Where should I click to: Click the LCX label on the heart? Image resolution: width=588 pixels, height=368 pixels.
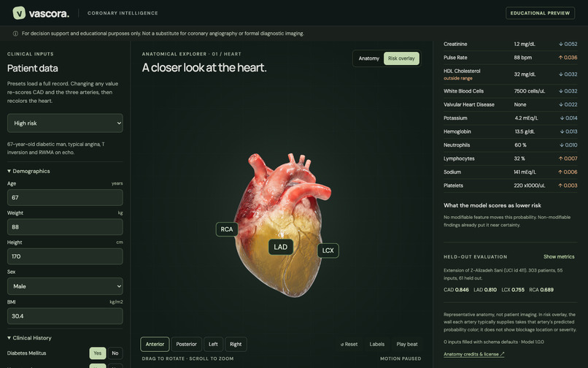(x=328, y=250)
